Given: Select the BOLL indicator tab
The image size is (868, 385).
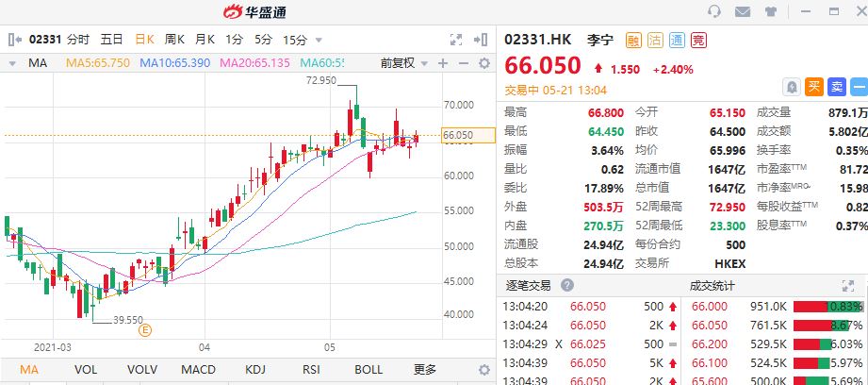Looking at the screenshot, I should (368, 370).
